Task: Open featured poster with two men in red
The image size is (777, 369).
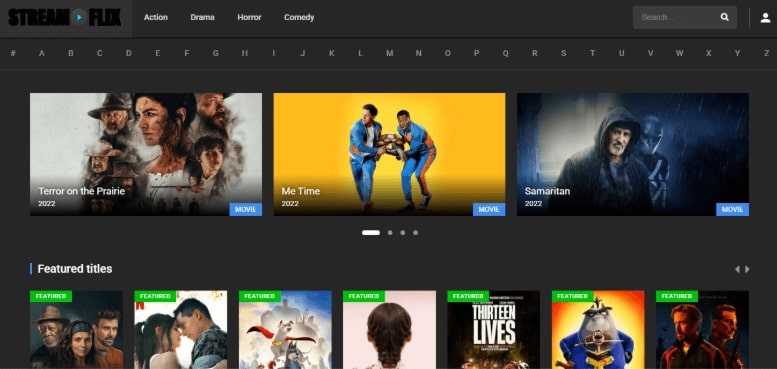Action: click(703, 330)
